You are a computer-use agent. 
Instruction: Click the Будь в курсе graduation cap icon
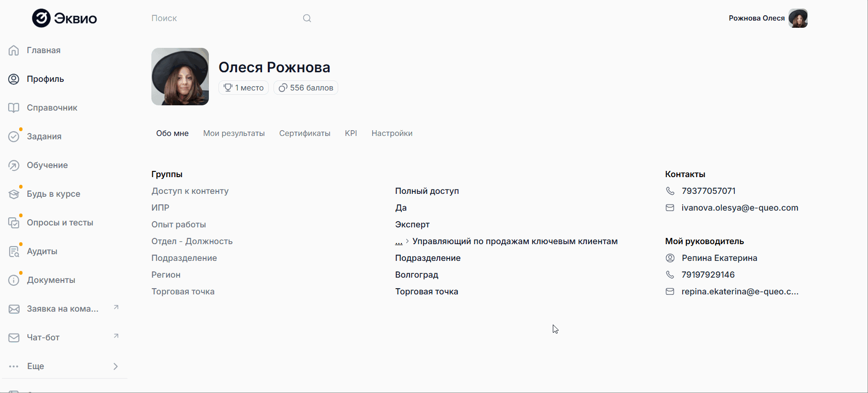[14, 194]
